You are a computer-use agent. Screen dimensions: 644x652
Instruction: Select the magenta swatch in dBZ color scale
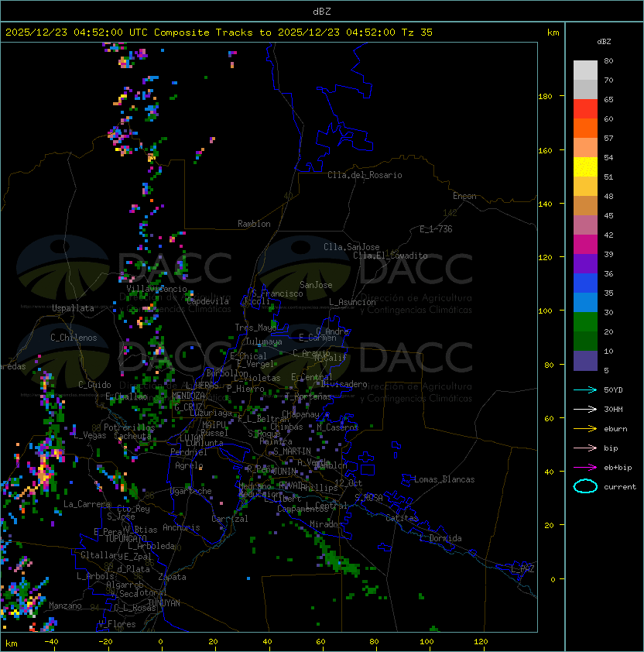[585, 244]
